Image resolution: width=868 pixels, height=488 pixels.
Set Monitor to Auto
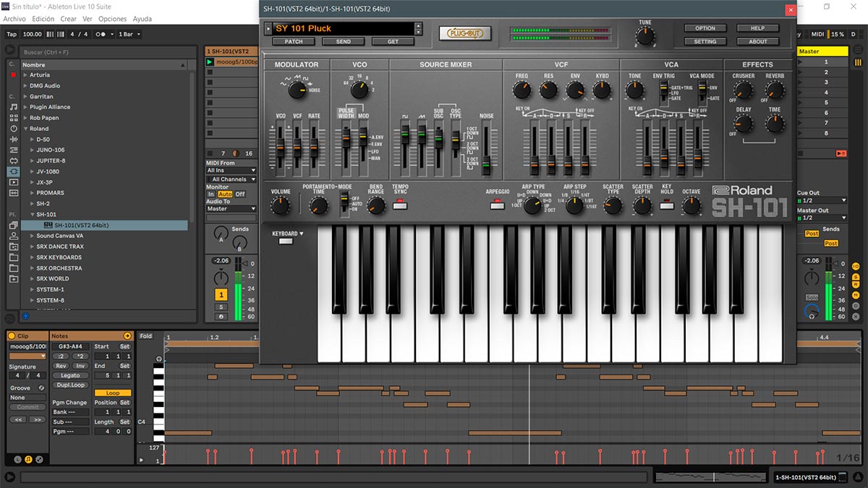(224, 194)
